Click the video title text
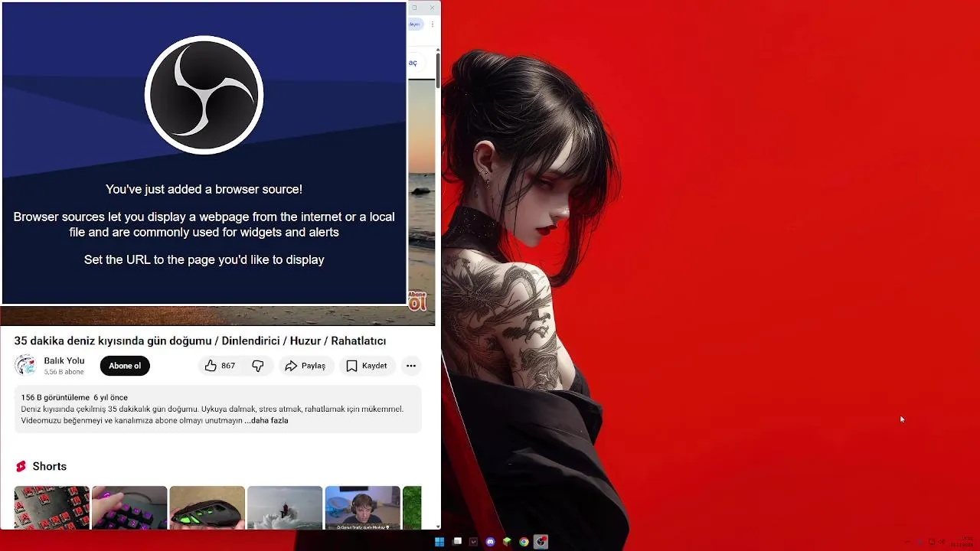Screen dimensions: 980x551 click(x=200, y=341)
